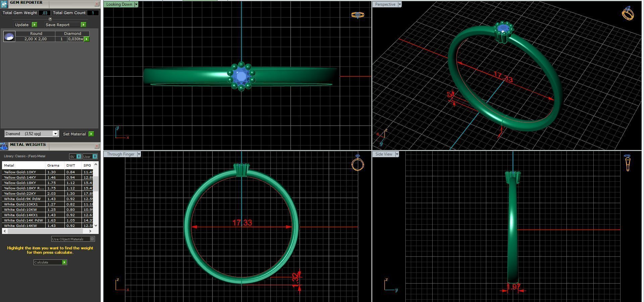Click the green arrow beside Set Material
This screenshot has width=644, height=302.
(91, 134)
